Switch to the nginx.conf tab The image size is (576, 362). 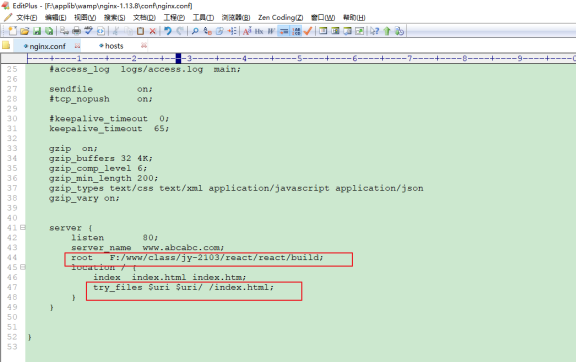47,46
